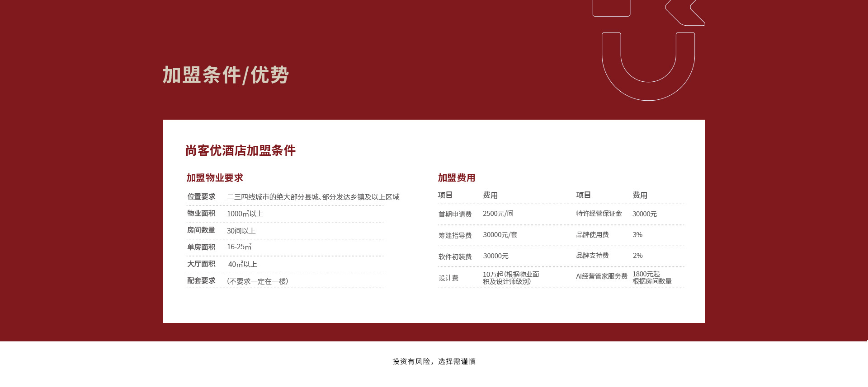Click the 设计费 cell
This screenshot has width=868, height=387.
coord(448,278)
